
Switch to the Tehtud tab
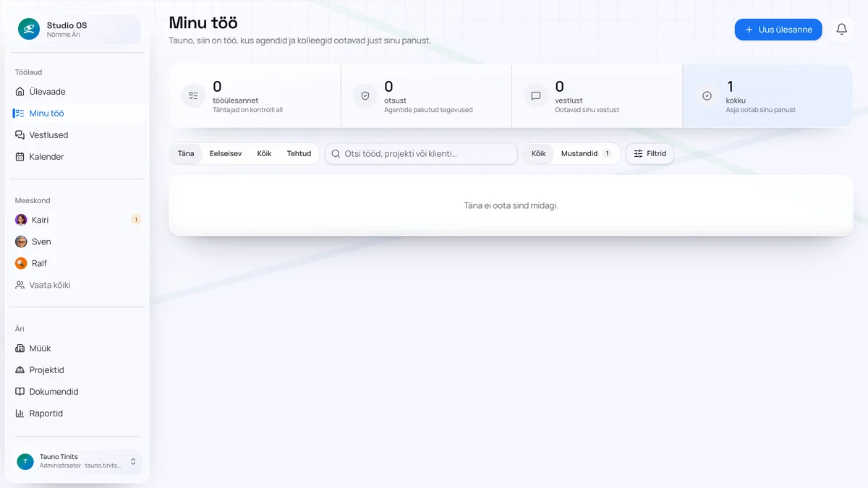click(299, 154)
